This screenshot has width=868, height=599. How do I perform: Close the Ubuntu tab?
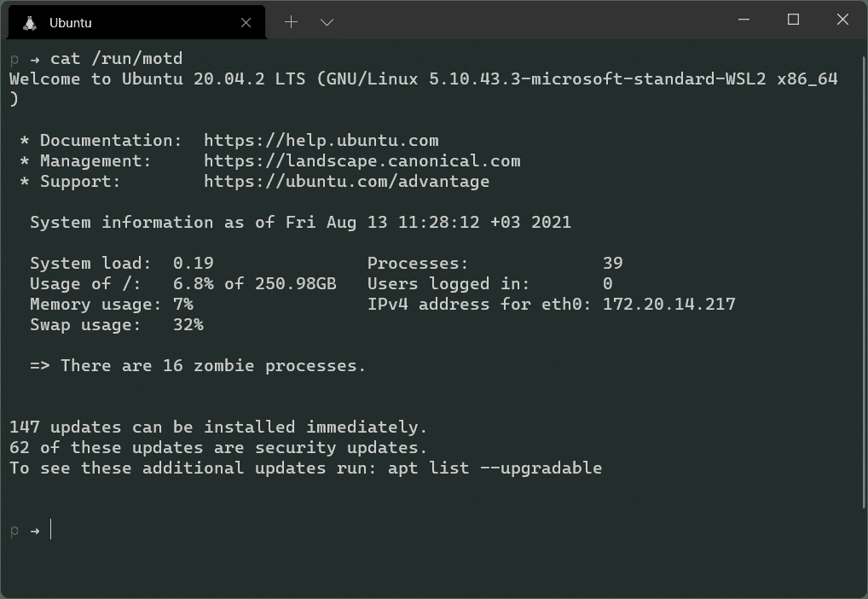coord(246,23)
